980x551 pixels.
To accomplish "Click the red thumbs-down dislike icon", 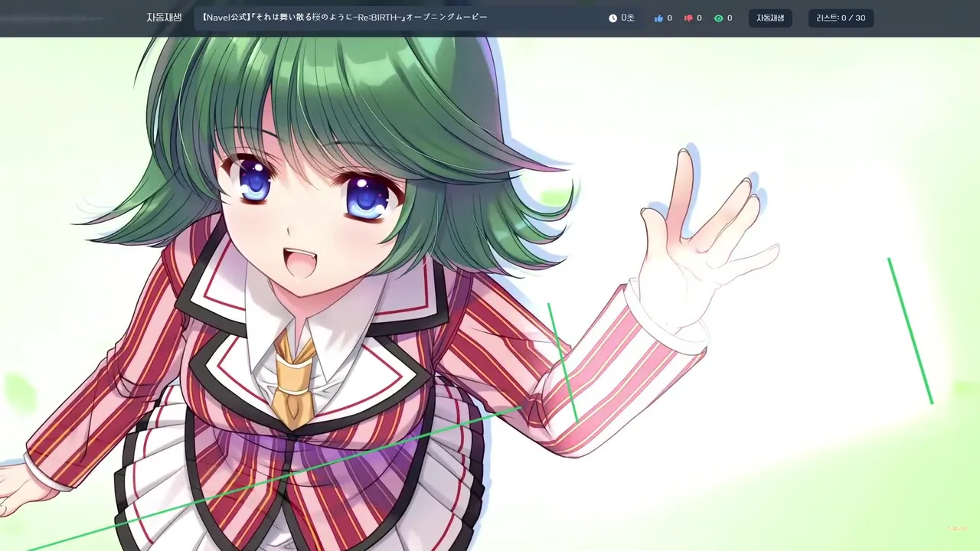I will coord(688,18).
